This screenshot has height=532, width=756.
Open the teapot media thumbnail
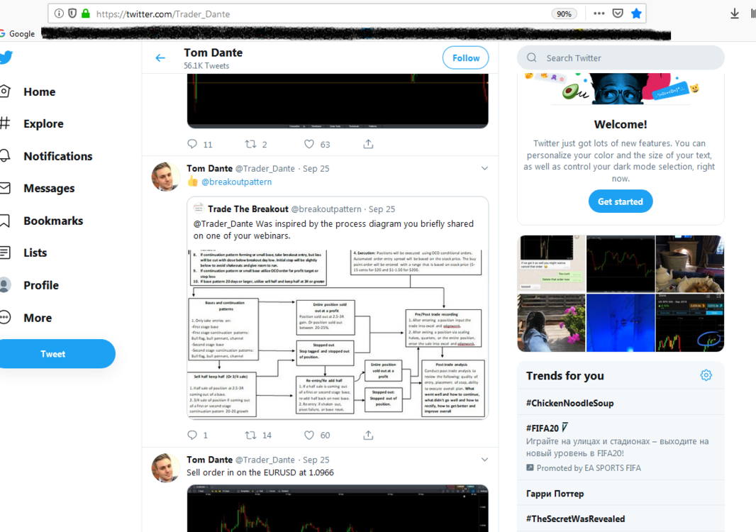690,263
